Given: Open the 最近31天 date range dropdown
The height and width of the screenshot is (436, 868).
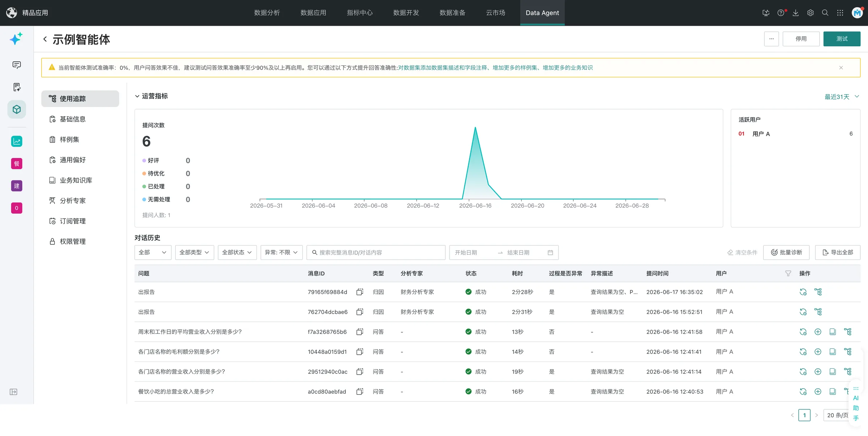Looking at the screenshot, I should click(841, 97).
